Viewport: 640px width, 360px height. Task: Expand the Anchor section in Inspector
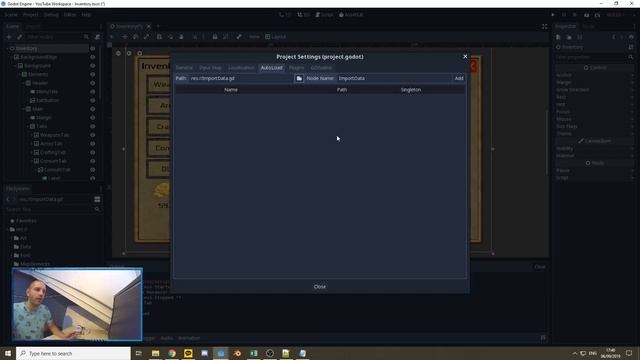pyautogui.click(x=594, y=75)
